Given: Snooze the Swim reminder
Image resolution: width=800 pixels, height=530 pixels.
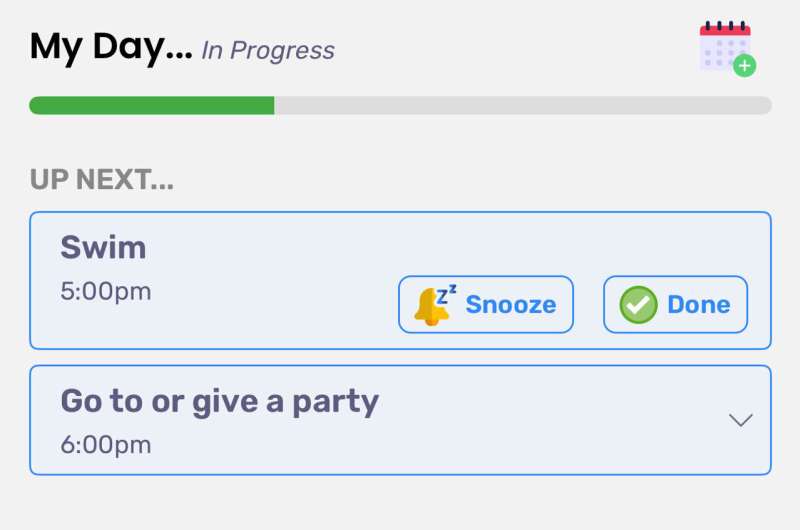Looking at the screenshot, I should point(486,305).
